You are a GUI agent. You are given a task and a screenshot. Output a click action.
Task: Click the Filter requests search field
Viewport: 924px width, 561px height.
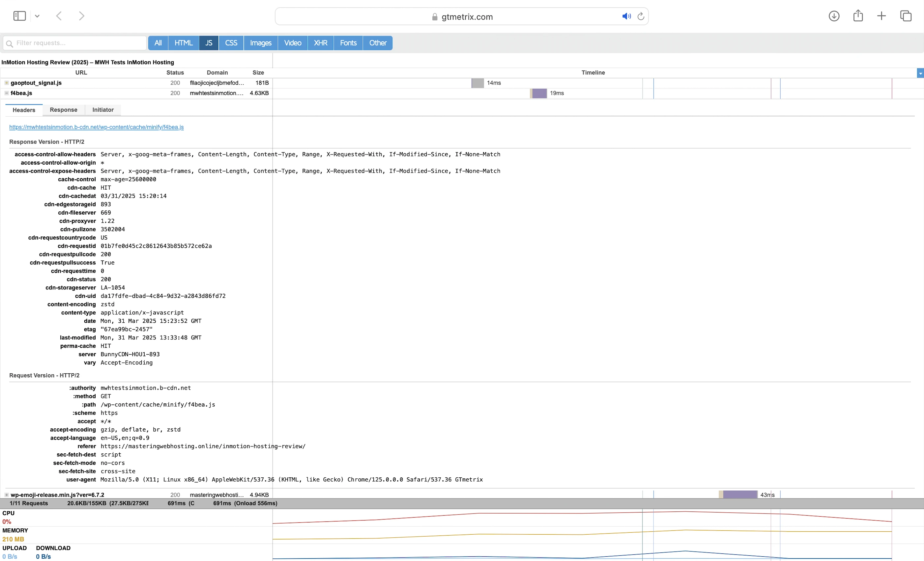click(75, 43)
